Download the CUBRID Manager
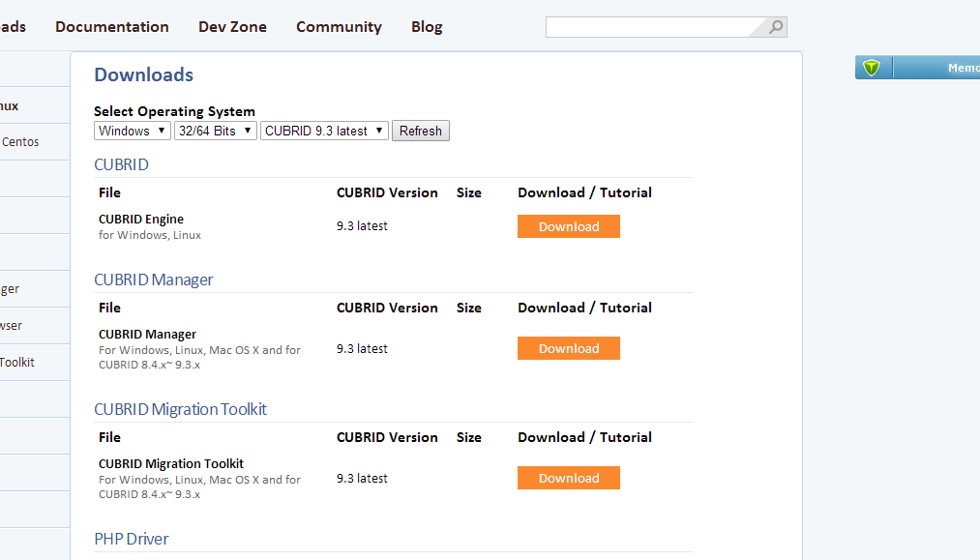Screen dimensions: 980x560 pos(569,348)
